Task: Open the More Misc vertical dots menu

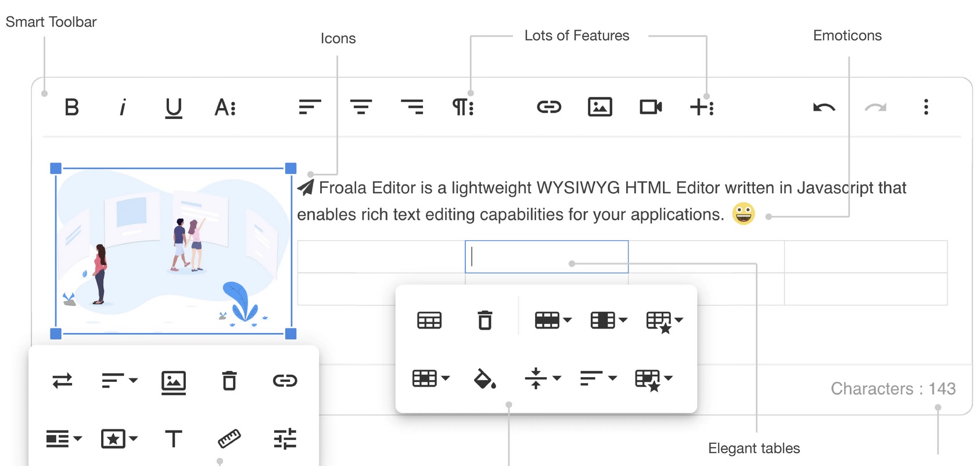Action: [926, 107]
